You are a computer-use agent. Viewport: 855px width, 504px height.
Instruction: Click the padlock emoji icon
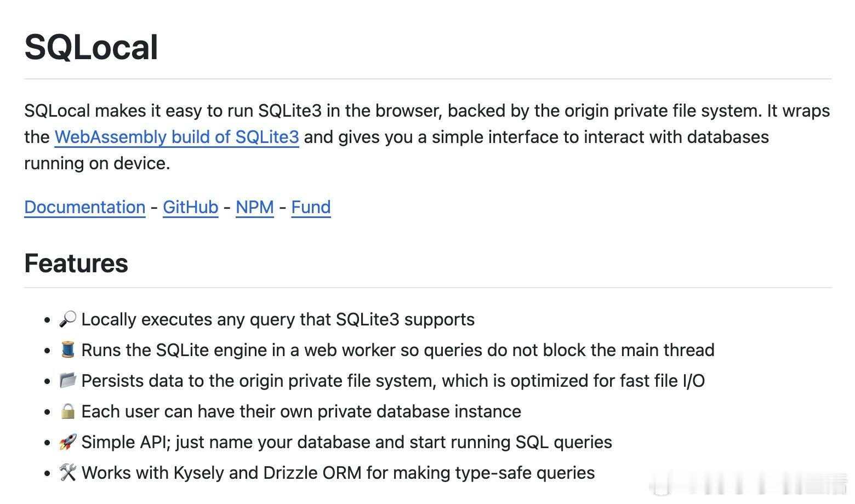click(68, 411)
